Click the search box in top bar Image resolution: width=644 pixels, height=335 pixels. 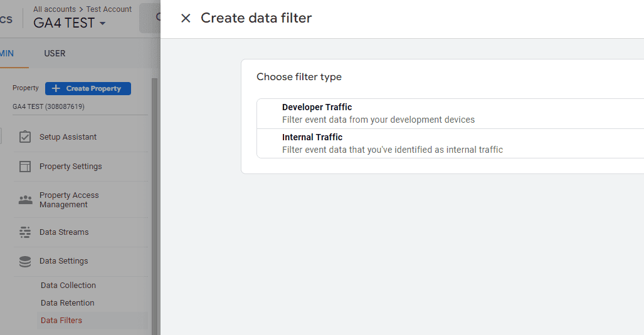(150, 18)
